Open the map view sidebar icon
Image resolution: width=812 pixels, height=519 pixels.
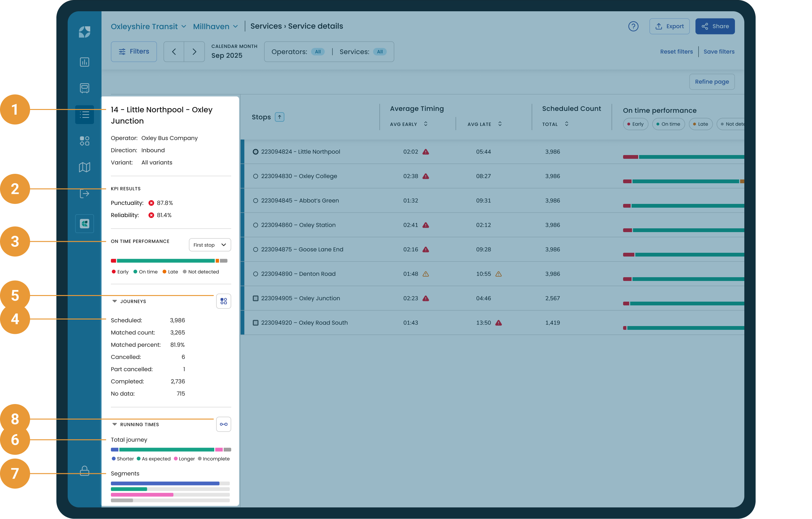tap(84, 167)
